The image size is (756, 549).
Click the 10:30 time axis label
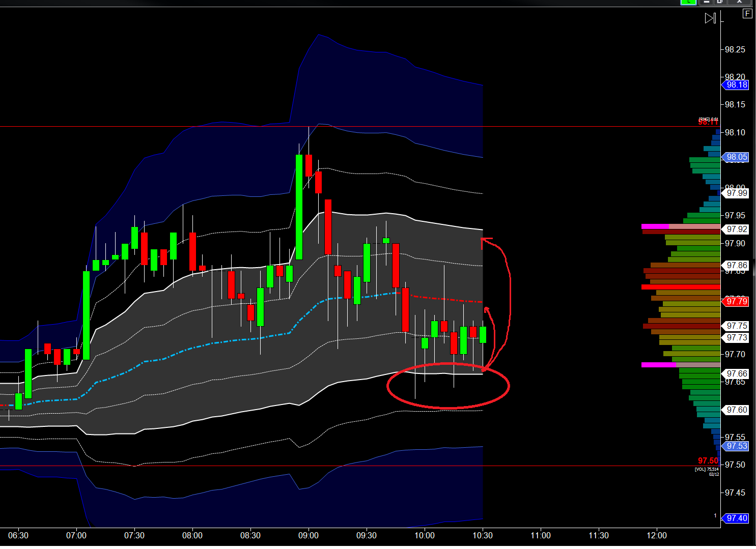click(x=483, y=536)
